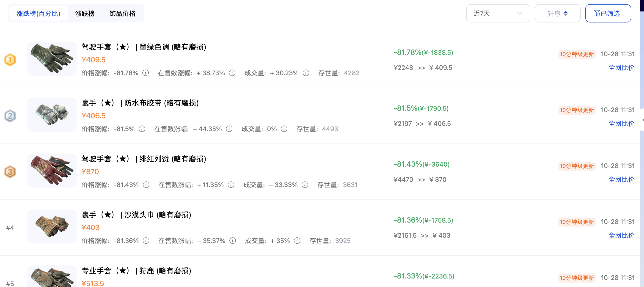Switch to the 涨跌榜 tab
This screenshot has width=644, height=287.
[85, 14]
